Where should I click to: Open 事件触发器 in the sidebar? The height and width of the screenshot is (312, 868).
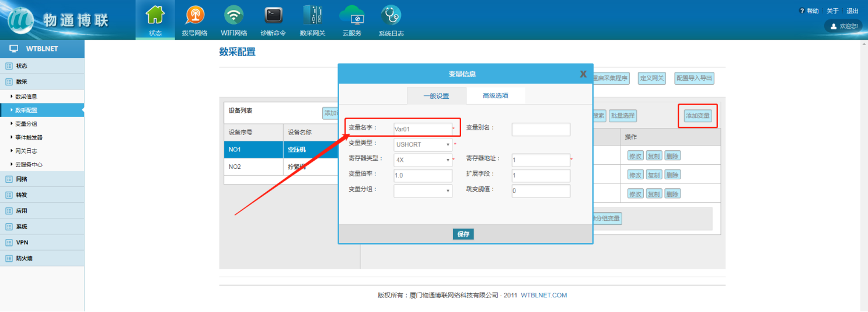[29, 137]
